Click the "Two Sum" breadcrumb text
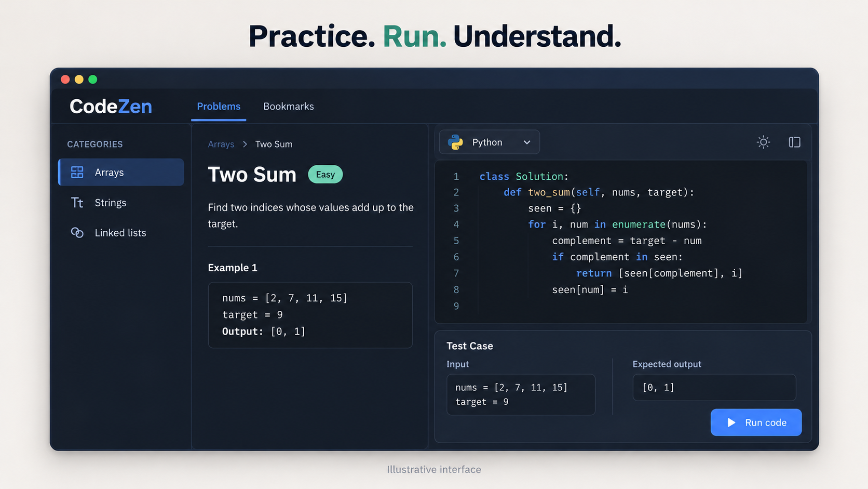The width and height of the screenshot is (868, 489). pyautogui.click(x=274, y=144)
